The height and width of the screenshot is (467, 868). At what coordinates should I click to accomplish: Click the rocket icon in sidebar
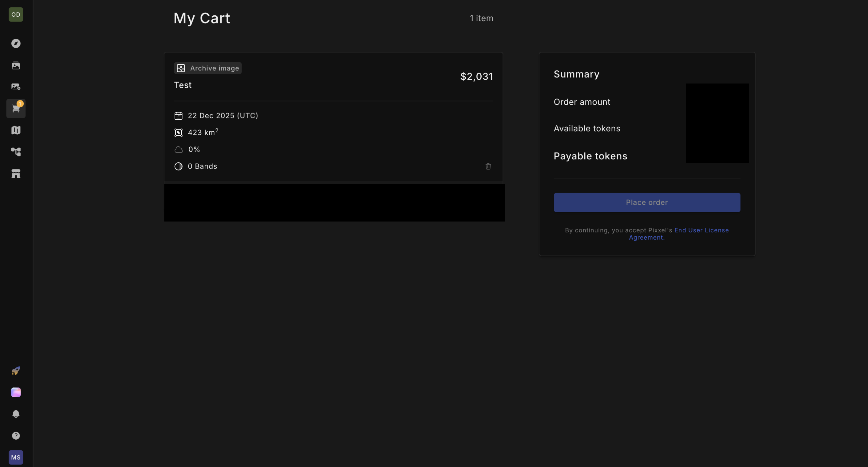tap(16, 371)
